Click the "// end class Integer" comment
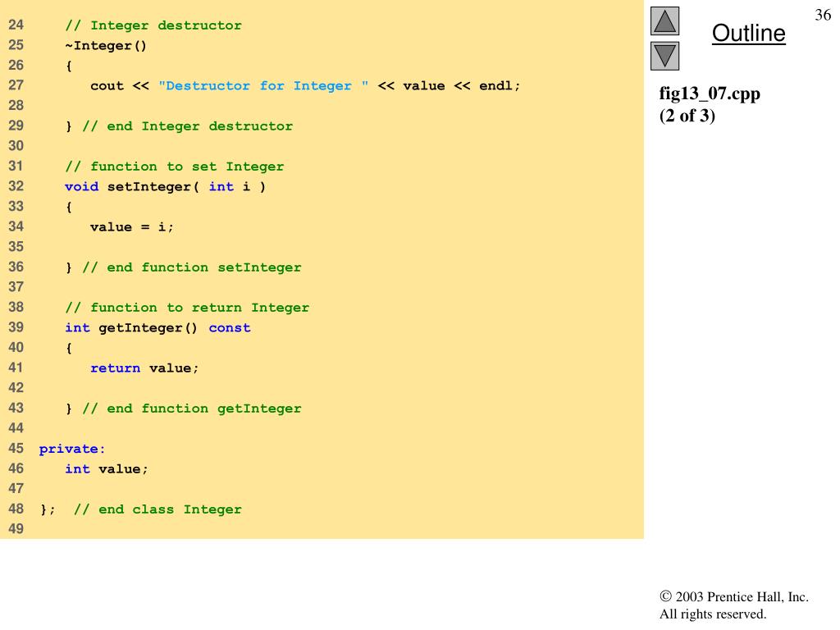Image resolution: width=840 pixels, height=630 pixels. [x=157, y=509]
